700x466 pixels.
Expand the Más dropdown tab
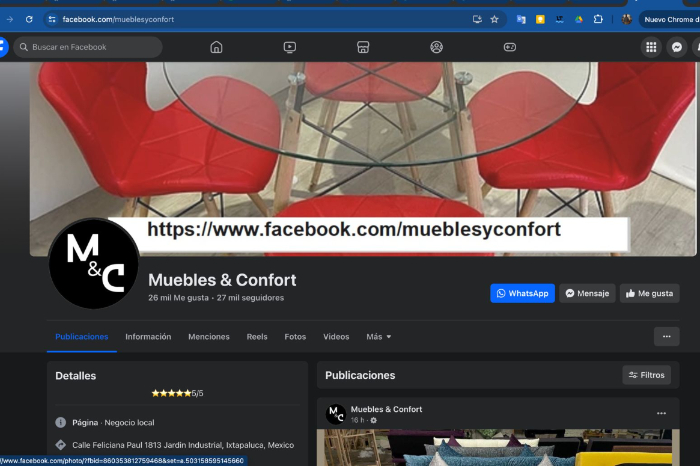[379, 337]
